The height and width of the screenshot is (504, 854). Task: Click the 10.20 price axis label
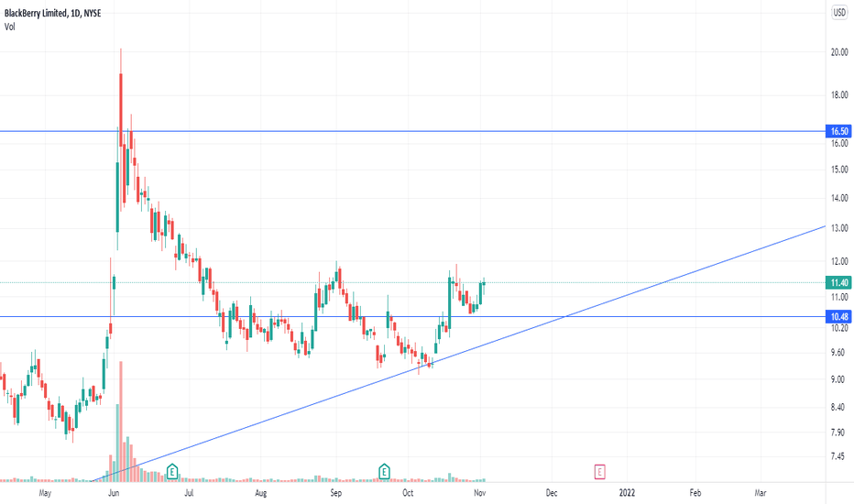(x=839, y=328)
